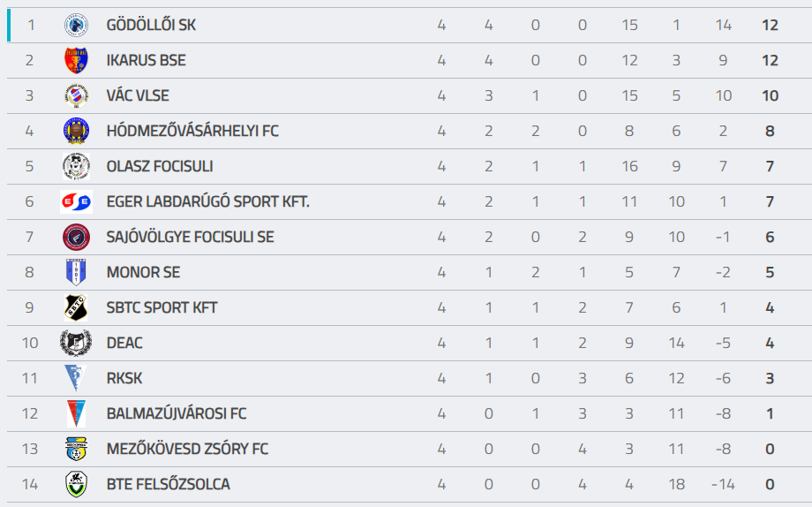Click the Hódmezővásárhelyi FC crest
Viewport: 812px width, 507px height.
76,131
